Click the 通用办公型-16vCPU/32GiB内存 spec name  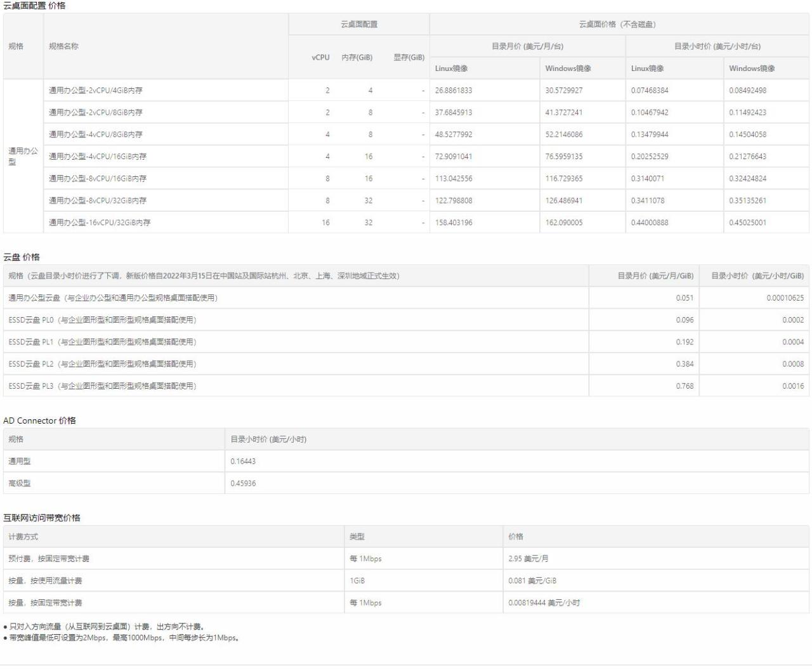(100, 223)
